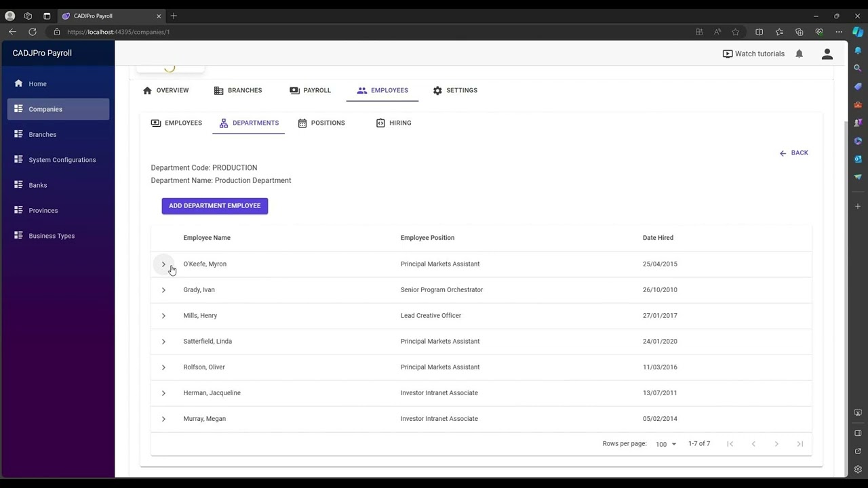This screenshot has width=868, height=488.
Task: Open Banks in sidebar
Action: pyautogui.click(x=58, y=185)
